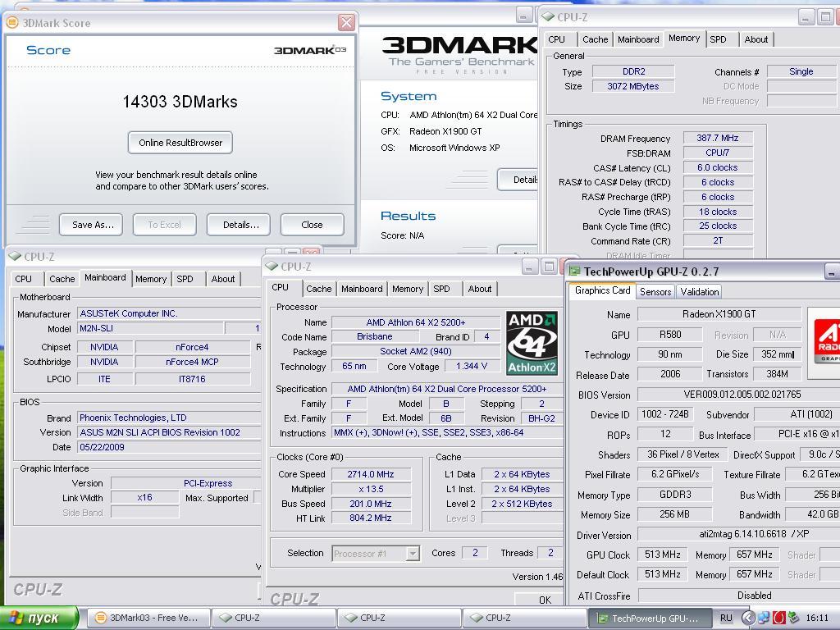Open Cache tab in memory timings CPU-Z window
Image resolution: width=840 pixels, height=630 pixels.
click(596, 39)
